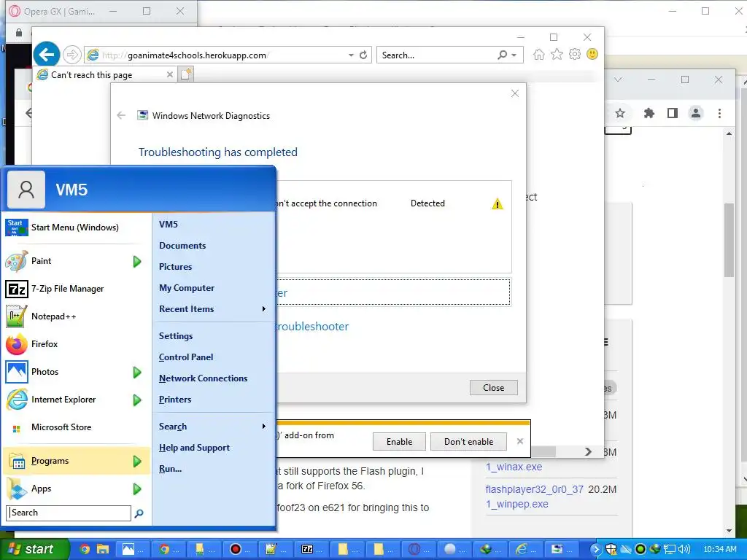Click the VM5 user avatar picture

[26, 190]
